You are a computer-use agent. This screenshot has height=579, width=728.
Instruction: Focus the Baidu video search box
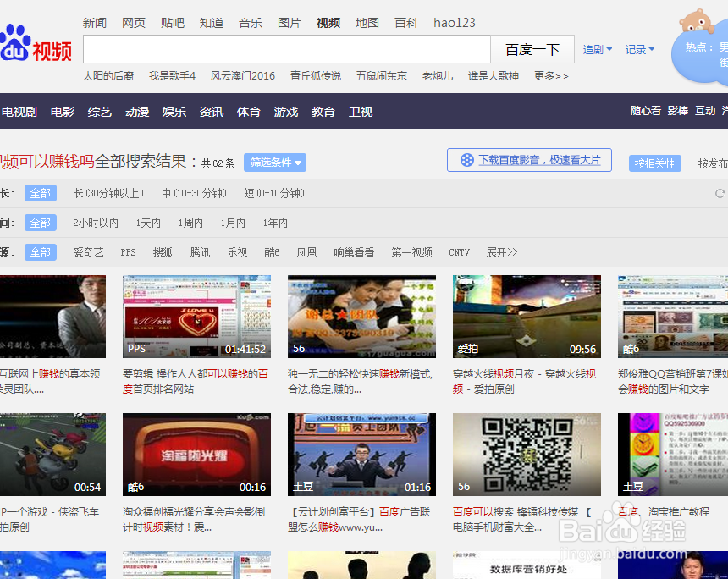coord(287,49)
